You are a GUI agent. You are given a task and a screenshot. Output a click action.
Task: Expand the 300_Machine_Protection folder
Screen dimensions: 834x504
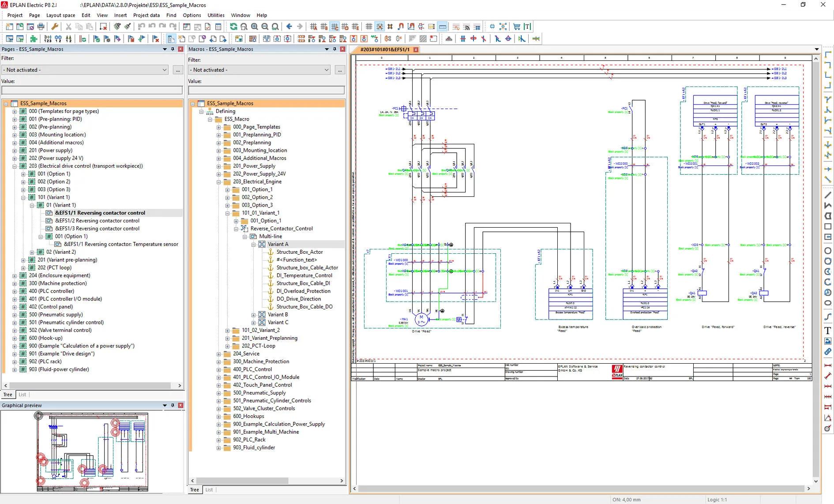218,361
